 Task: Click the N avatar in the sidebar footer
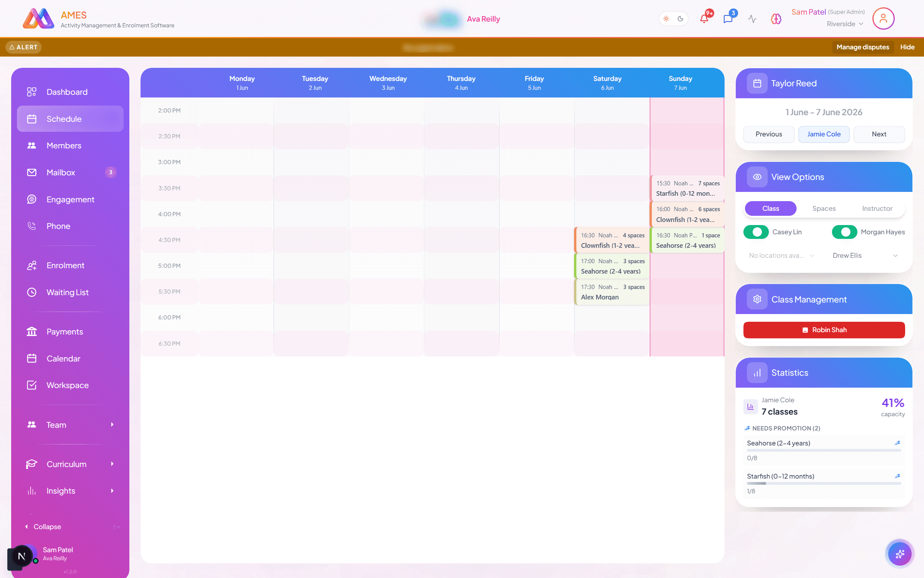22,556
